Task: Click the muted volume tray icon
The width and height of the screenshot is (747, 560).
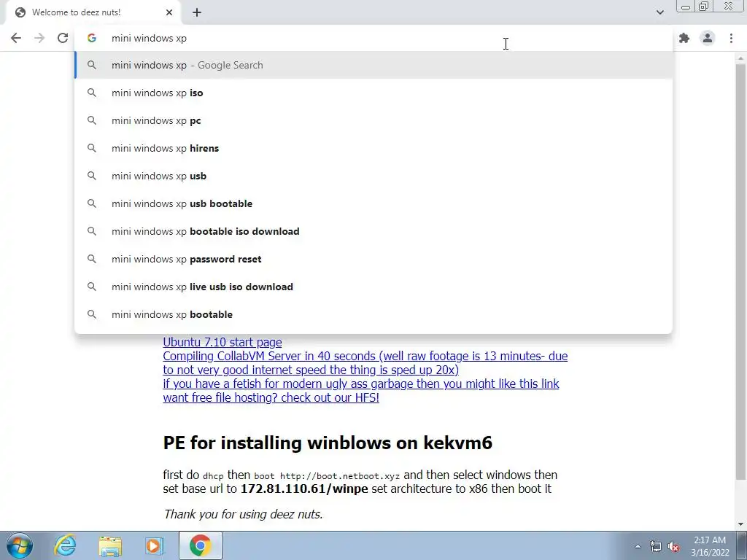Action: coord(673,547)
